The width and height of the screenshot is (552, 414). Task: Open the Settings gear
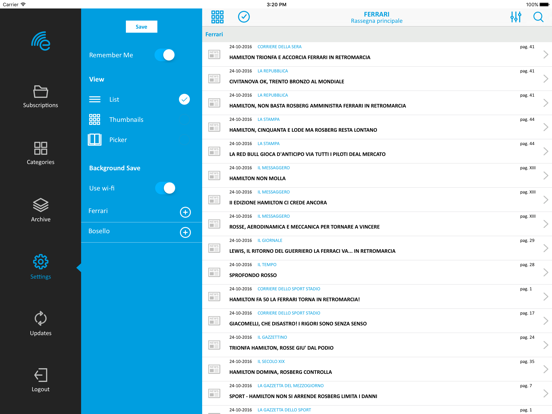[x=40, y=262]
